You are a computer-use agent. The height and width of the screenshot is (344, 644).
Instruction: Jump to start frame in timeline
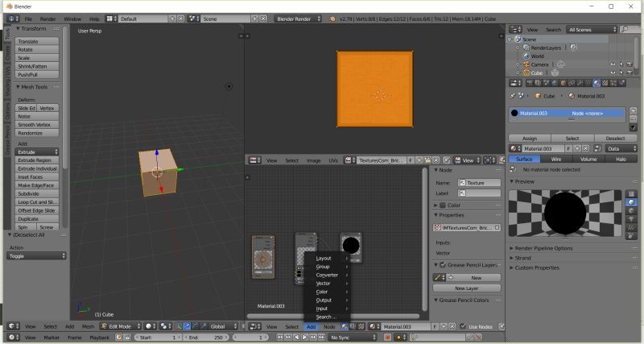click(x=279, y=337)
